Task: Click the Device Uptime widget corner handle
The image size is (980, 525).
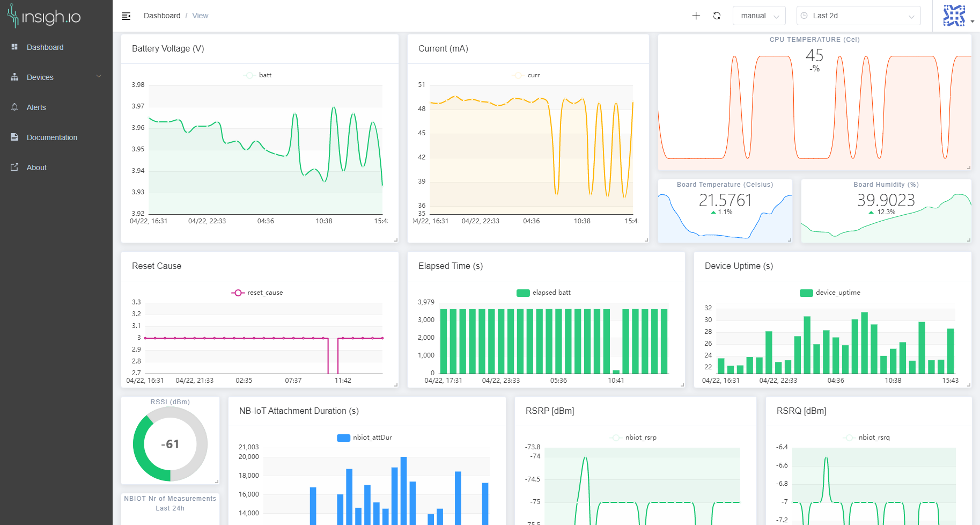Action: (x=969, y=385)
